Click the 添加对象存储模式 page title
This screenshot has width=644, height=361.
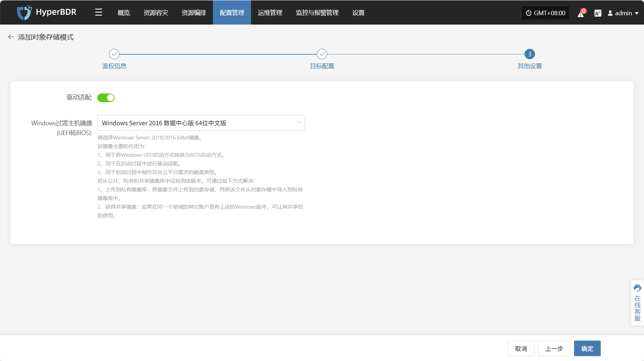pyautogui.click(x=46, y=37)
